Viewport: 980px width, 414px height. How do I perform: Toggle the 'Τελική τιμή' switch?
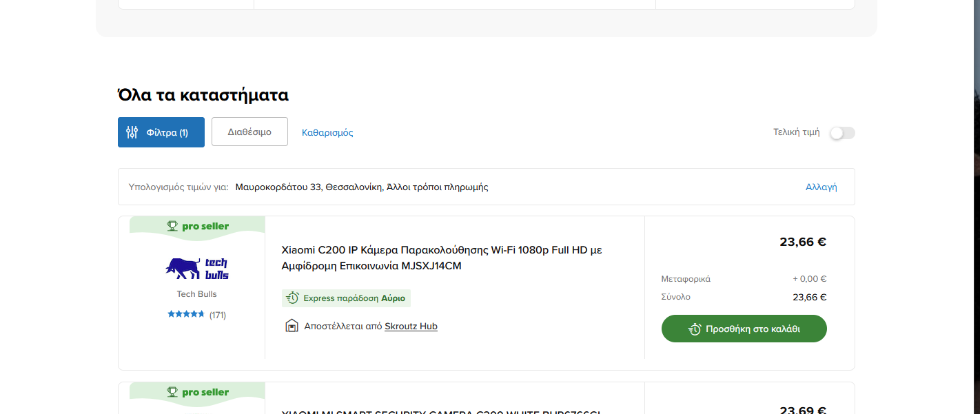(x=841, y=133)
